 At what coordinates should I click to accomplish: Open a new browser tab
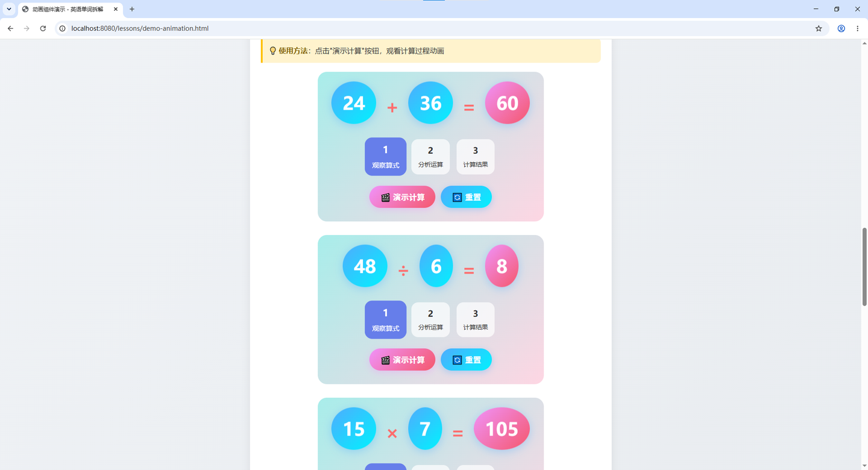tap(132, 9)
